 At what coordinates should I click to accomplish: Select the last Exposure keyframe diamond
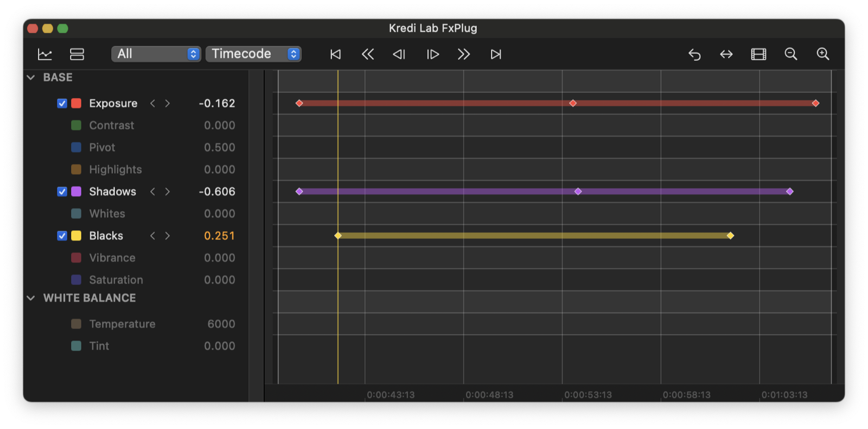point(816,103)
